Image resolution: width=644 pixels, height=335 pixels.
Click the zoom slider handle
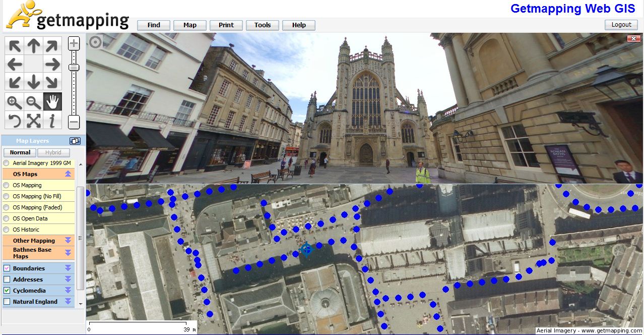74,67
